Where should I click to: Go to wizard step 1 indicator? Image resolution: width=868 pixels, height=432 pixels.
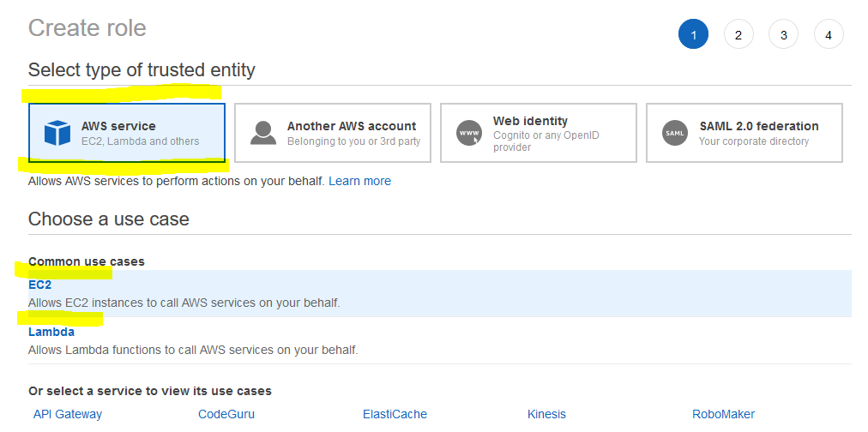pyautogui.click(x=693, y=34)
